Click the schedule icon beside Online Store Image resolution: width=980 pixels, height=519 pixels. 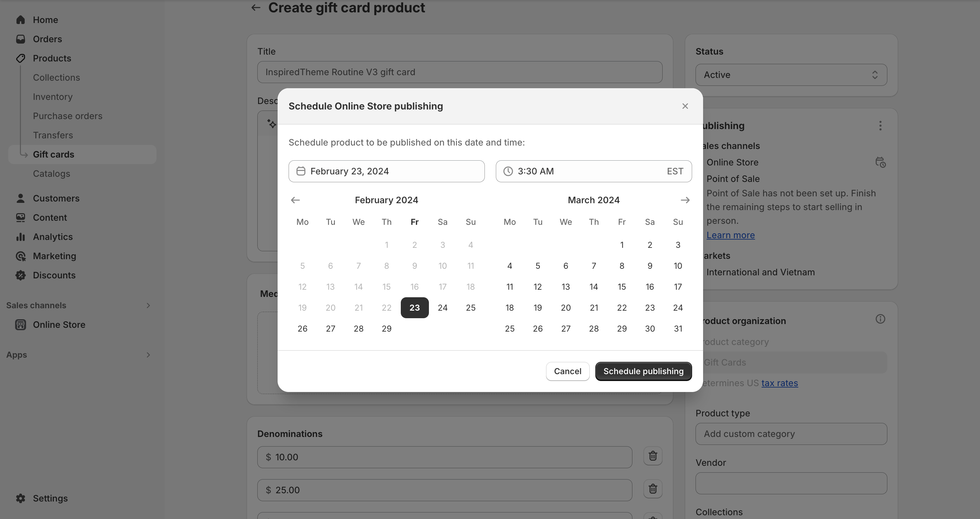coord(880,162)
